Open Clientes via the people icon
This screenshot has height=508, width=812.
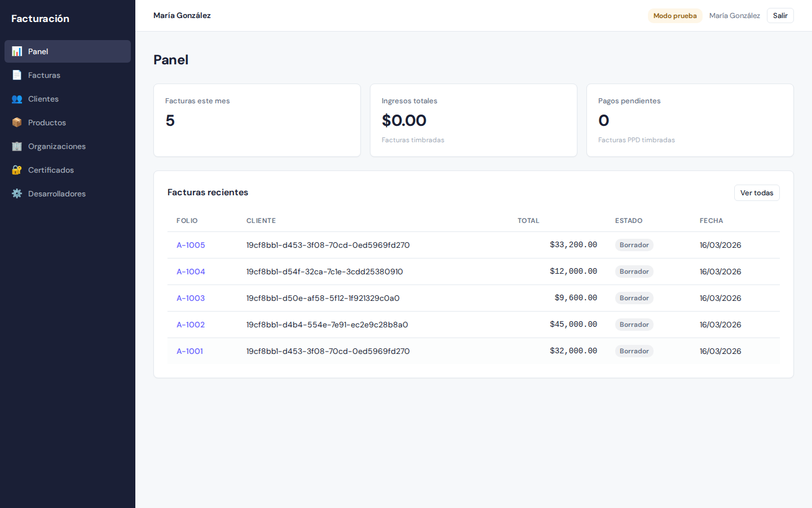pos(17,99)
